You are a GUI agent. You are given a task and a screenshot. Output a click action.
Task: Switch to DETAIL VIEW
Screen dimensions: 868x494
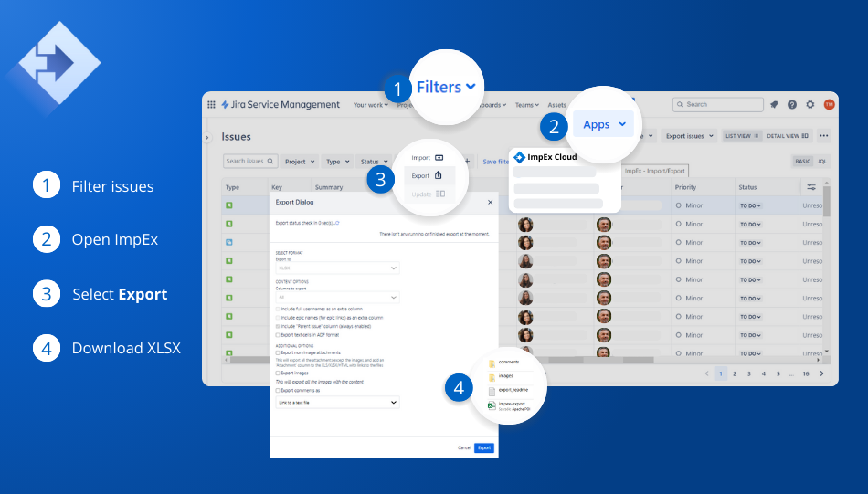click(788, 136)
